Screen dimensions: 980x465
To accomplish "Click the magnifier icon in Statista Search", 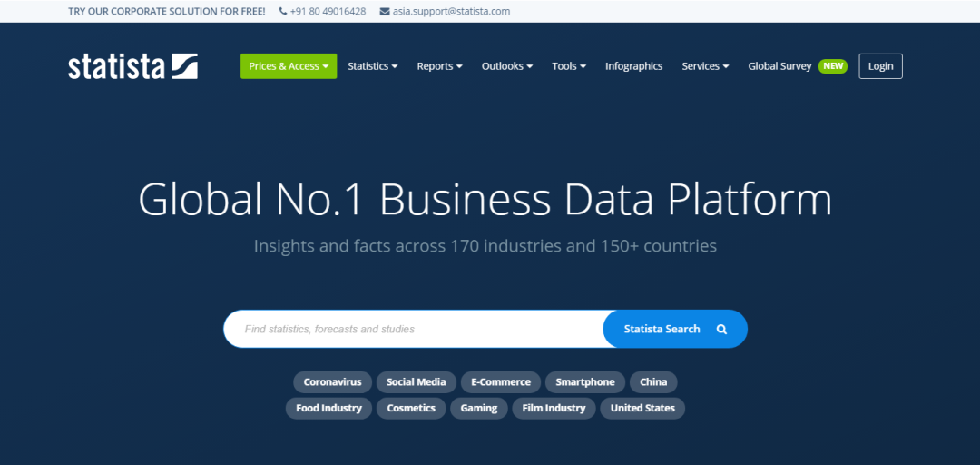I will tap(722, 329).
